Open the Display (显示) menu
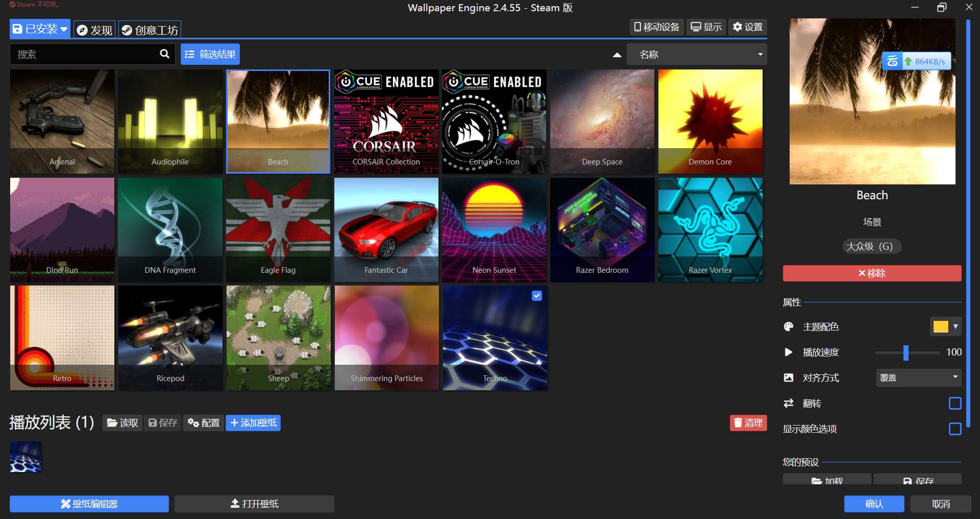Viewport: 980px width, 519px height. pyautogui.click(x=706, y=27)
